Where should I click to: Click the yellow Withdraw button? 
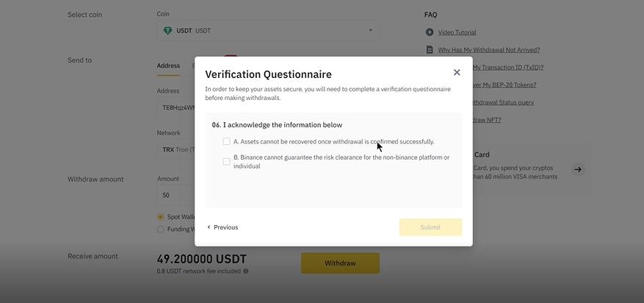(340, 263)
